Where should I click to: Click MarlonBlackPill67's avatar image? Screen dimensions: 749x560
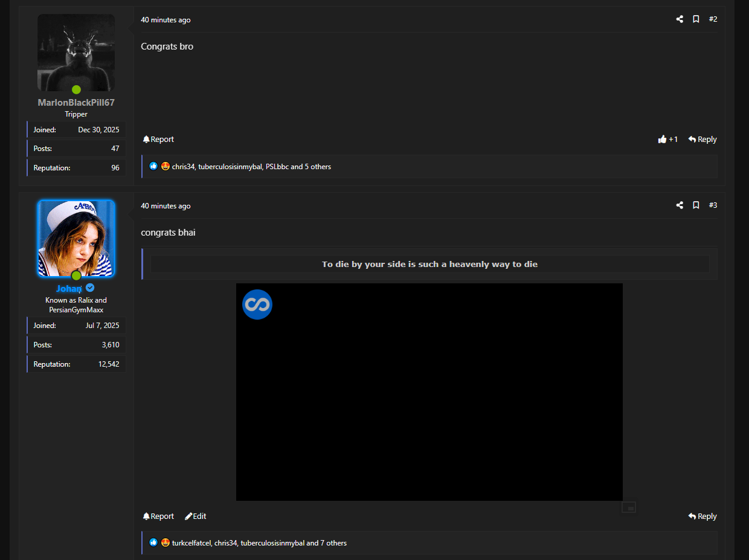(76, 53)
